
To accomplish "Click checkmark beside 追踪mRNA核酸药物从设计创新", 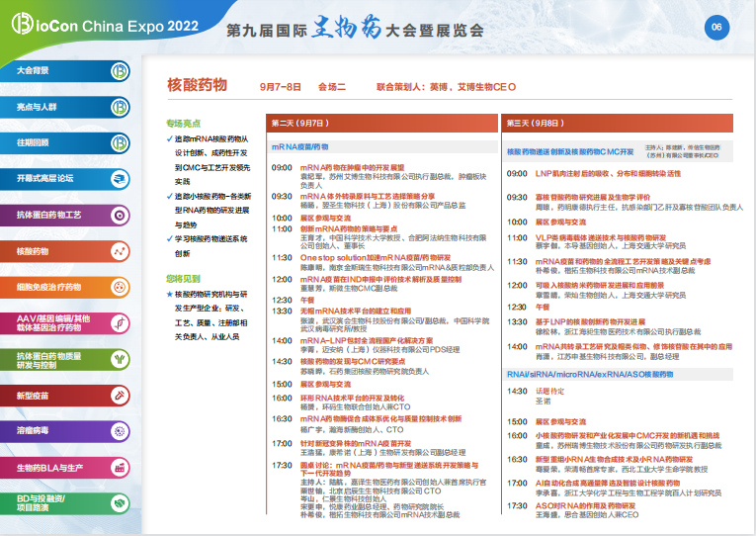I will pos(170,139).
